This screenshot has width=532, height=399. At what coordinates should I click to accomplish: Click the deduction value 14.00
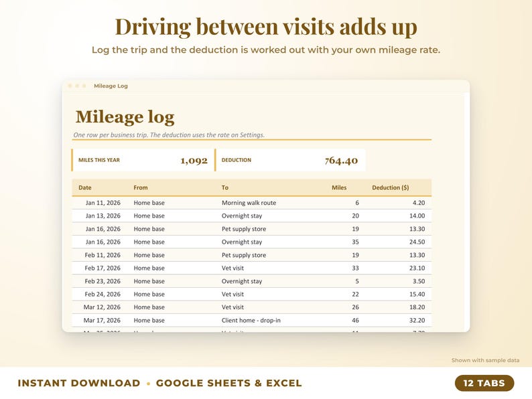click(x=417, y=216)
